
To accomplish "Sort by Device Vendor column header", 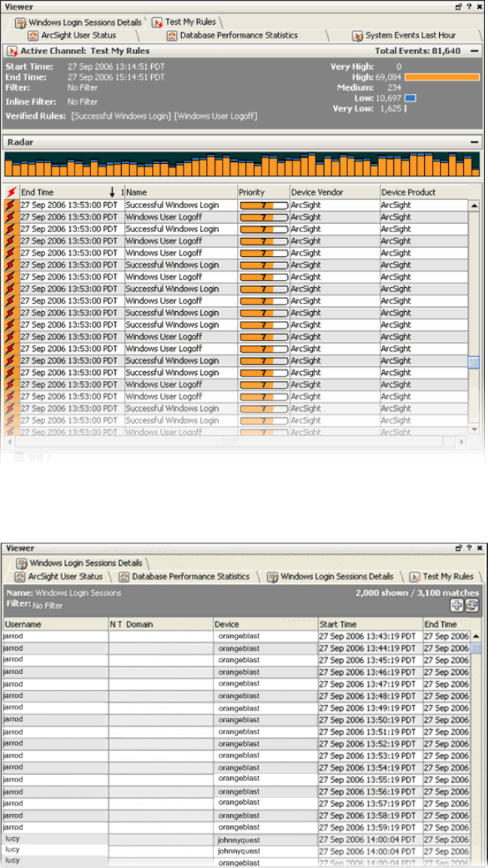I will click(334, 192).
